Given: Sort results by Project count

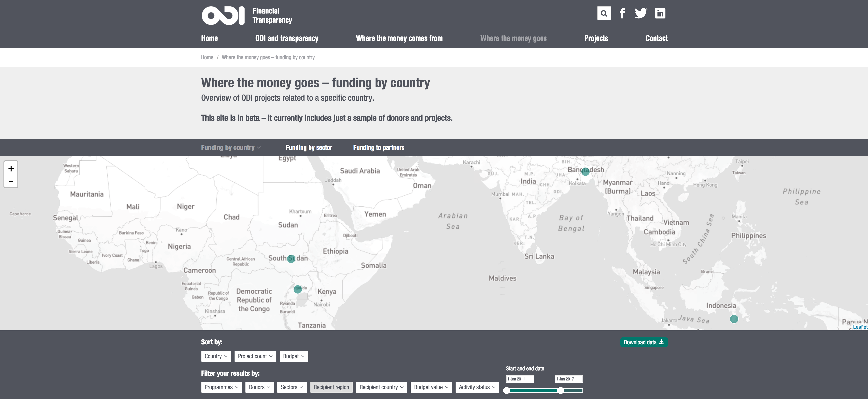Looking at the screenshot, I should point(255,356).
